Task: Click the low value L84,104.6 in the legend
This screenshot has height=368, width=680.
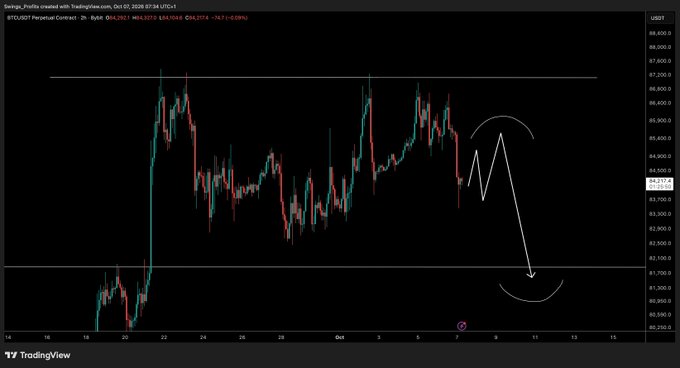Action: point(170,18)
